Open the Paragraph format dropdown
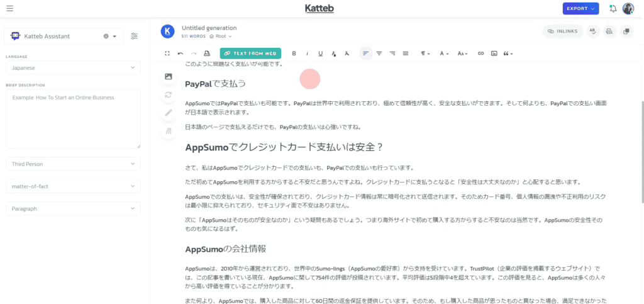 pos(73,209)
